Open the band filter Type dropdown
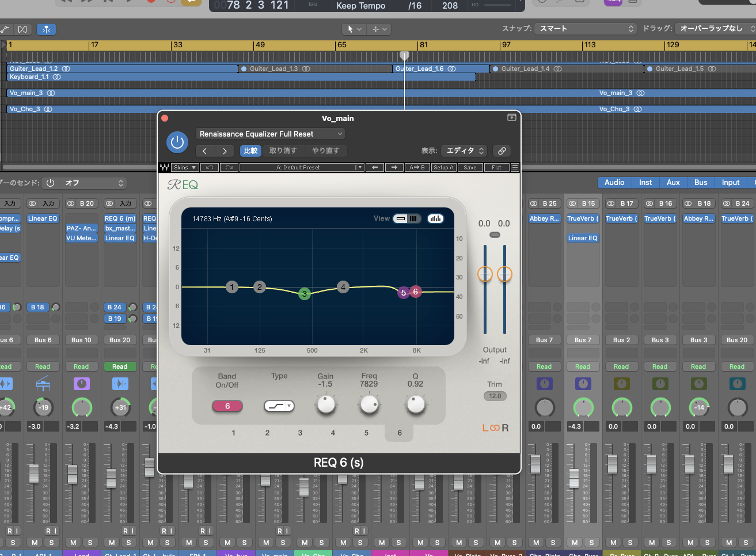This screenshot has height=556, width=756. (279, 406)
